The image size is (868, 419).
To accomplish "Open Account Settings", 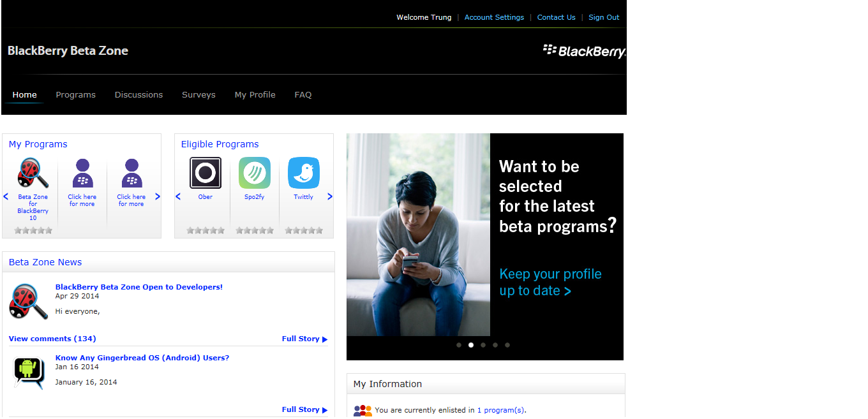I will [x=495, y=17].
